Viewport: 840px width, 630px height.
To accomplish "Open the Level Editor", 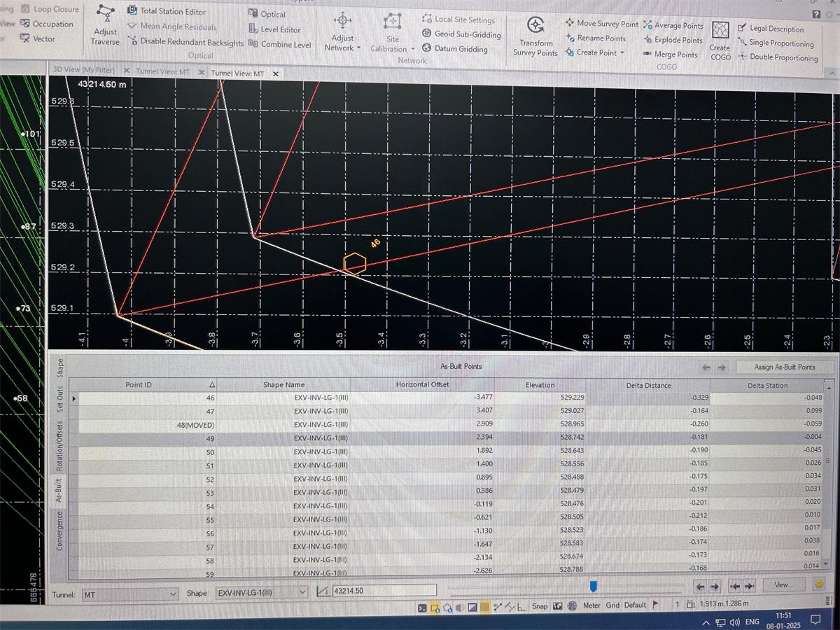I will click(274, 29).
